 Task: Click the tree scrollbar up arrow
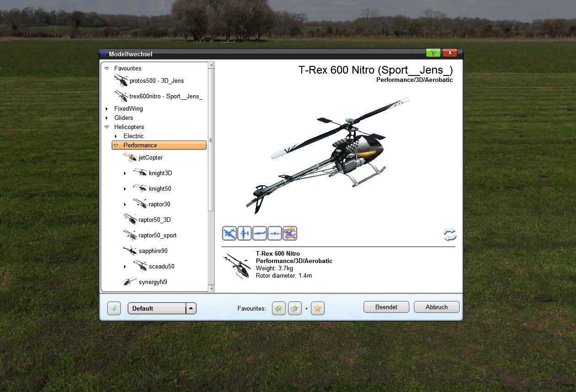pos(211,65)
